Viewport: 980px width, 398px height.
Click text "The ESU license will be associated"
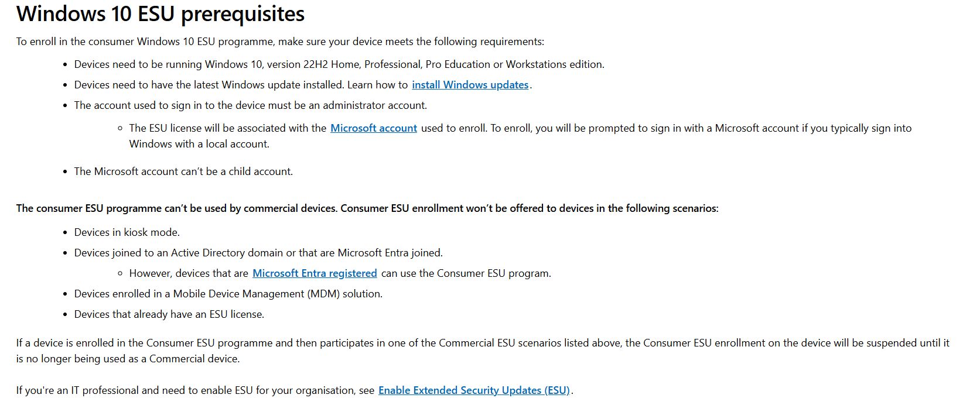(x=227, y=128)
